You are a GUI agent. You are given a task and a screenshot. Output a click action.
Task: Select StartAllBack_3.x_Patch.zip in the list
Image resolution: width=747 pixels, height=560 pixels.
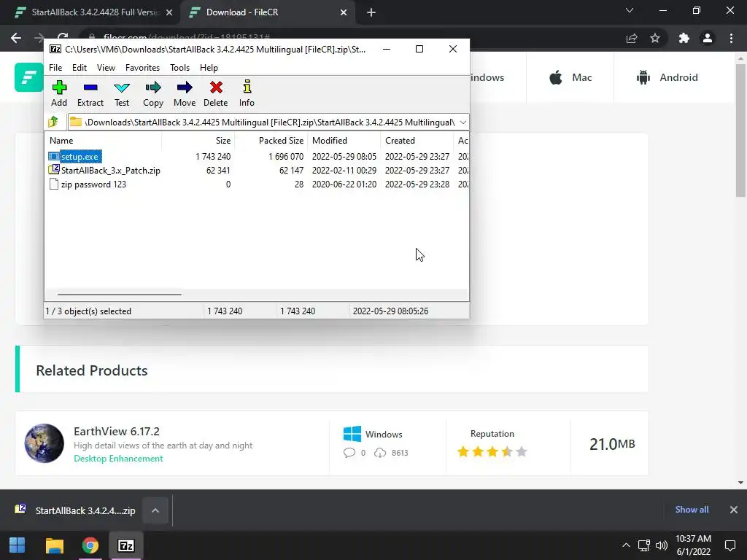pos(105,170)
